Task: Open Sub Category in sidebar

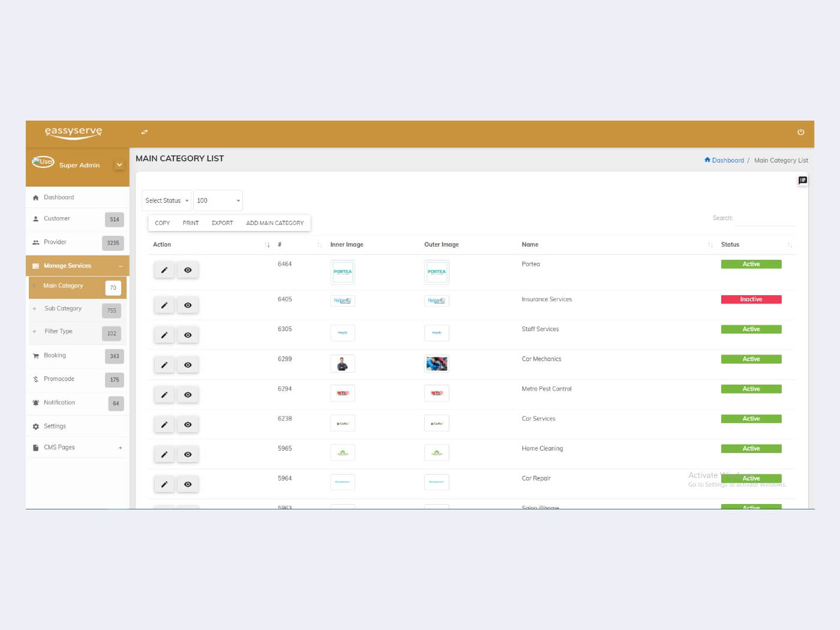Action: click(63, 308)
